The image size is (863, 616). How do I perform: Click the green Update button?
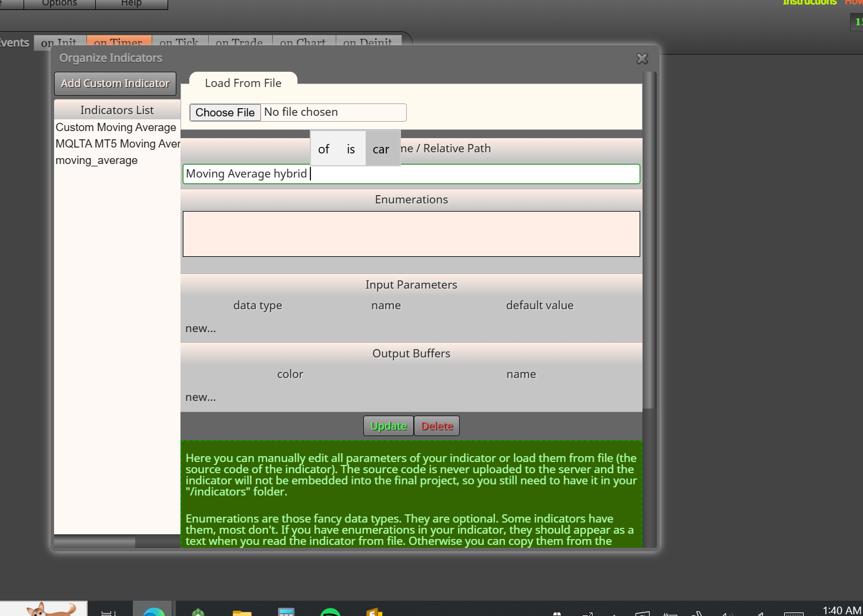pos(389,426)
